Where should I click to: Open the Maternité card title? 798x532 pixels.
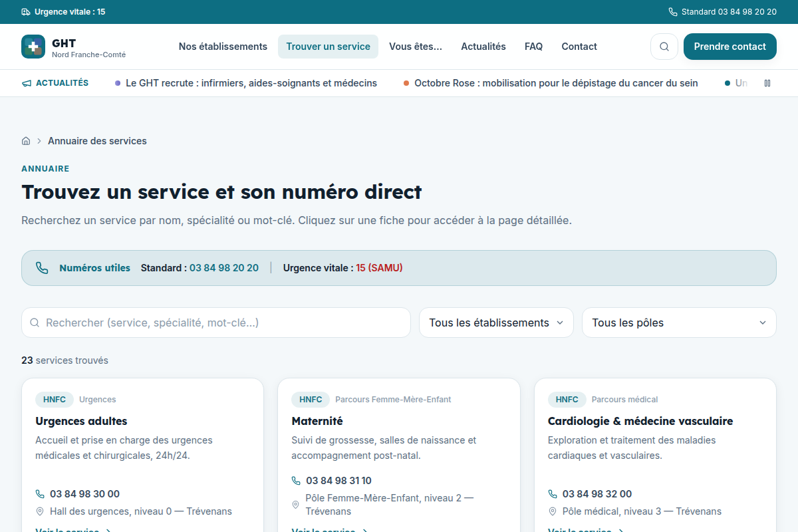pos(317,421)
